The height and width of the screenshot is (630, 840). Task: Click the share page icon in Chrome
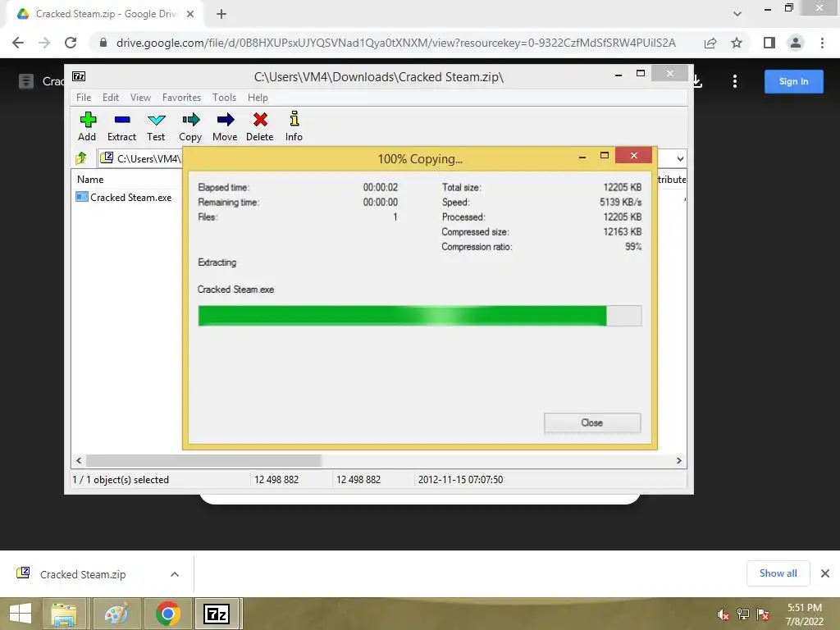click(x=710, y=43)
